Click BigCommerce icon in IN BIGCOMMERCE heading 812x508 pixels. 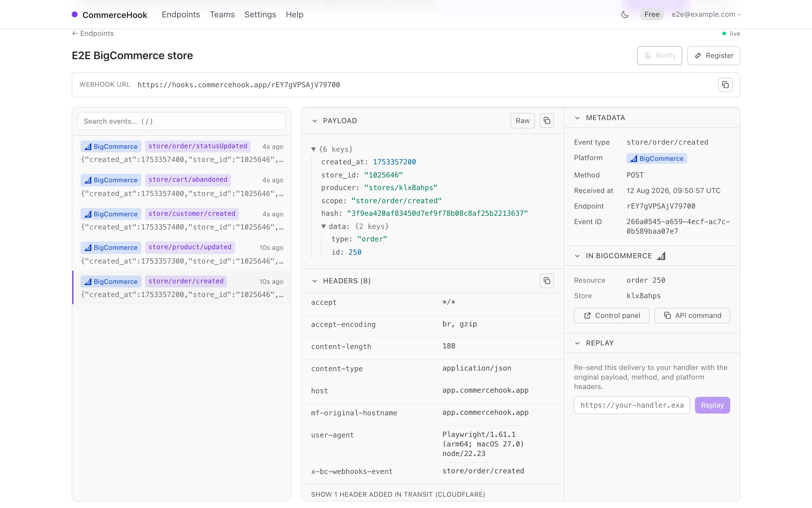point(661,256)
